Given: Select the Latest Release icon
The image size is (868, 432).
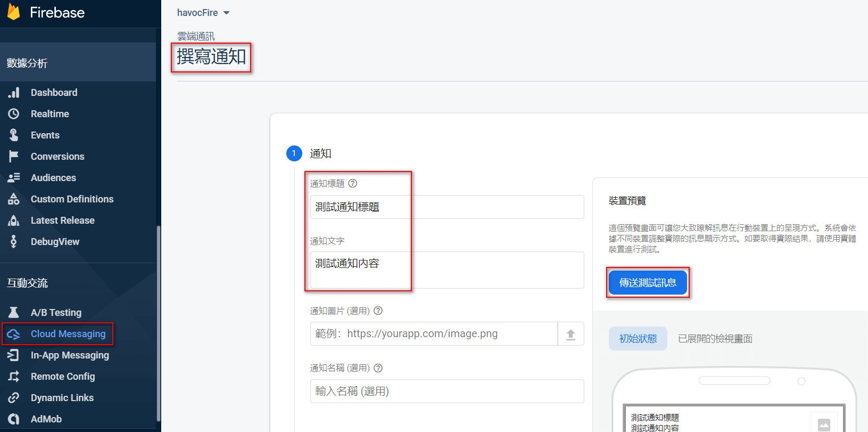Looking at the screenshot, I should click(14, 221).
